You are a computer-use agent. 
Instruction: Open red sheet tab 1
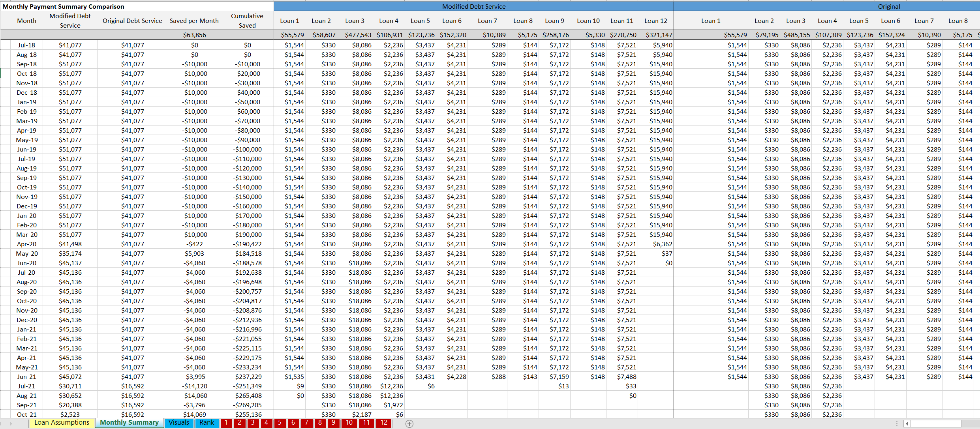click(226, 423)
